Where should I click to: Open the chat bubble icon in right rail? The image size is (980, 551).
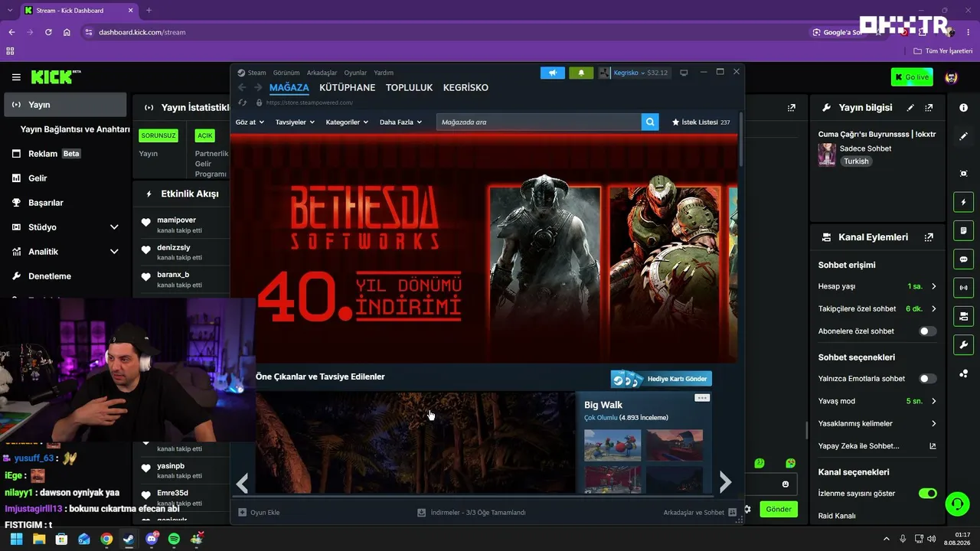click(963, 259)
